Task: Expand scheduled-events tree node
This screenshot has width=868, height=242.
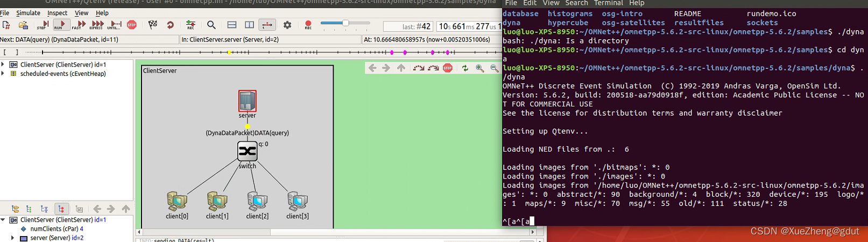Action: [x=3, y=74]
